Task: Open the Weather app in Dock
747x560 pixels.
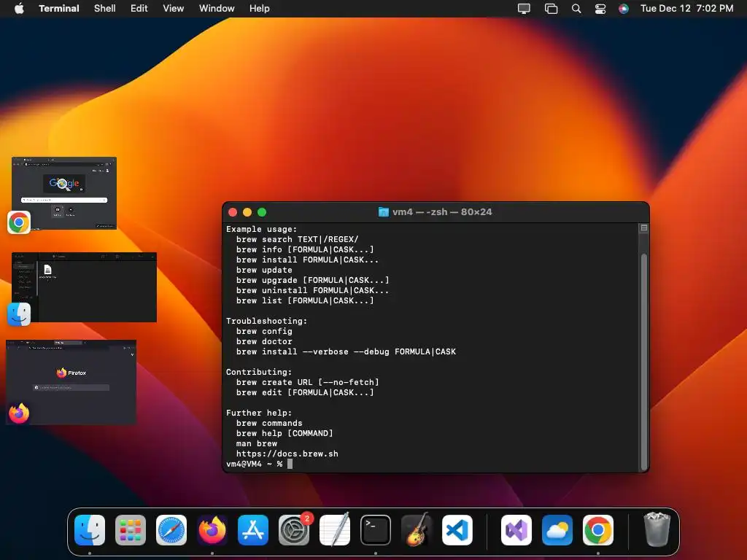Action: coord(557,530)
